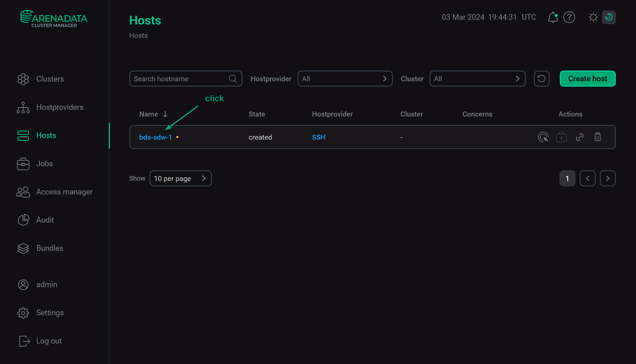The image size is (636, 364).
Task: Open notifications via the bell icon
Action: tap(552, 17)
